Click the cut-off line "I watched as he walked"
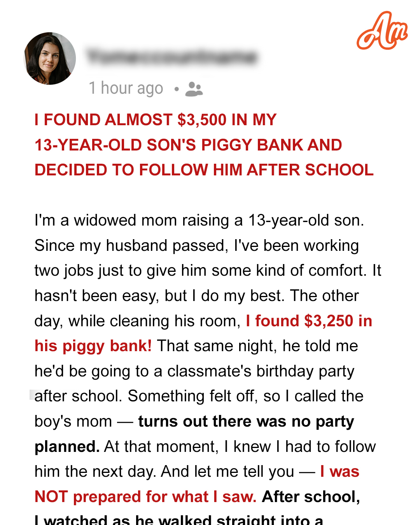Screen dimensions: 420x525 point(179,520)
